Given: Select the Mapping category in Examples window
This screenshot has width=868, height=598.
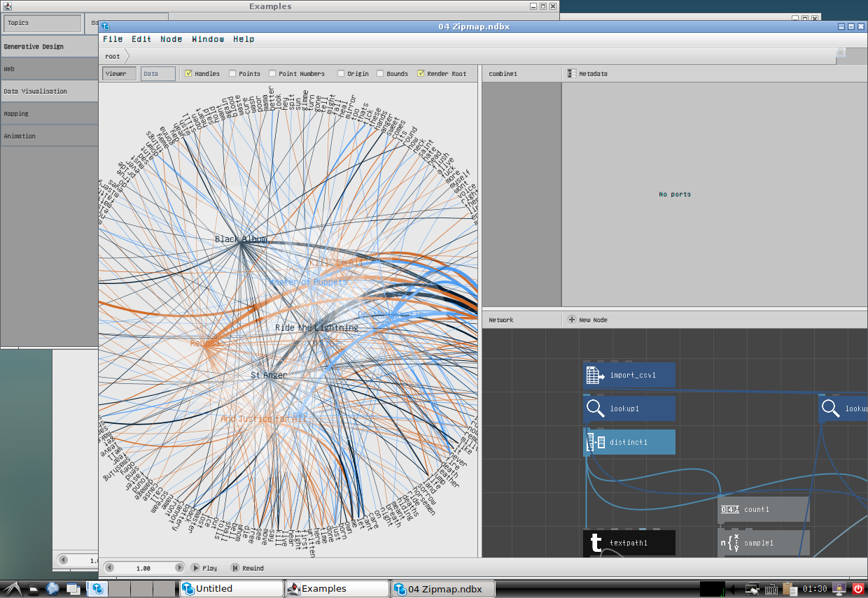Looking at the screenshot, I should [49, 114].
